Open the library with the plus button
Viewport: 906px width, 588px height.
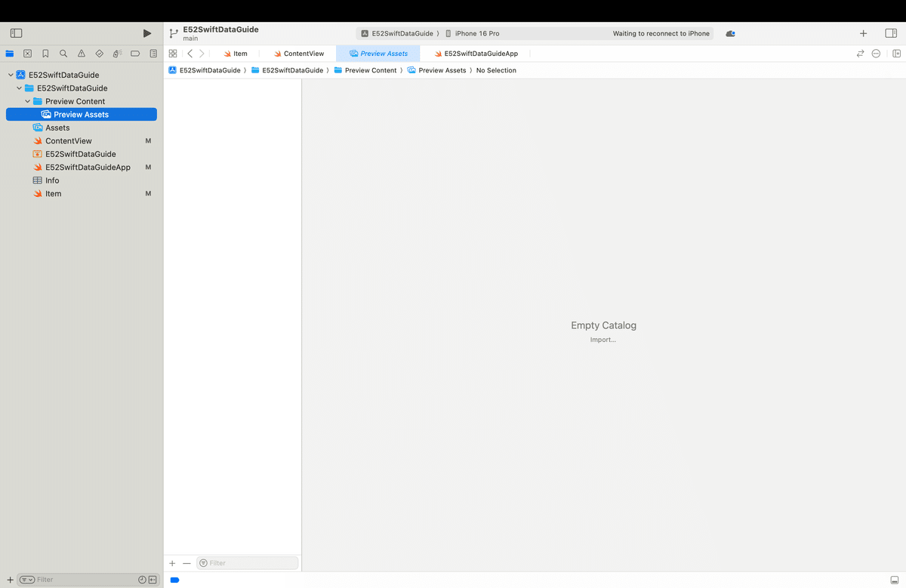point(863,33)
